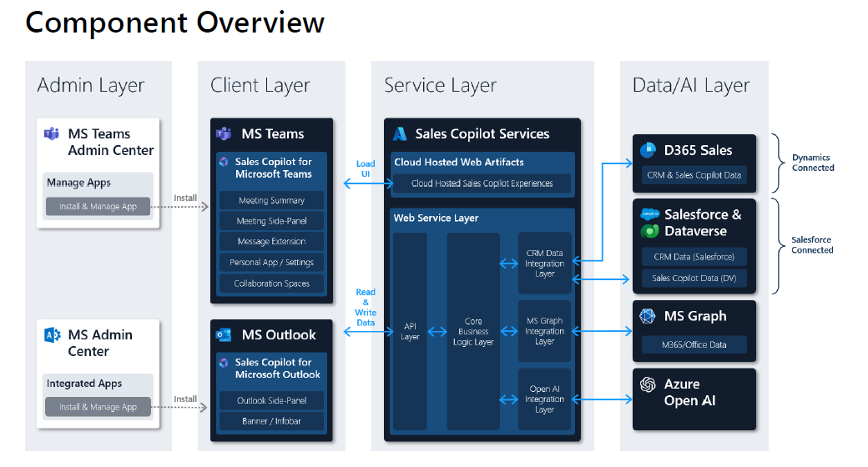The image size is (868, 467).
Task: Click CRM Data (Salesforce) box
Action: point(694,257)
